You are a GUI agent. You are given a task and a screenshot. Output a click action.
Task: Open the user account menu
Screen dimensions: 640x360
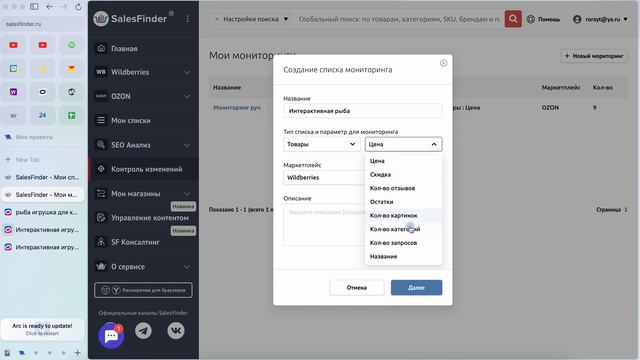click(600, 19)
